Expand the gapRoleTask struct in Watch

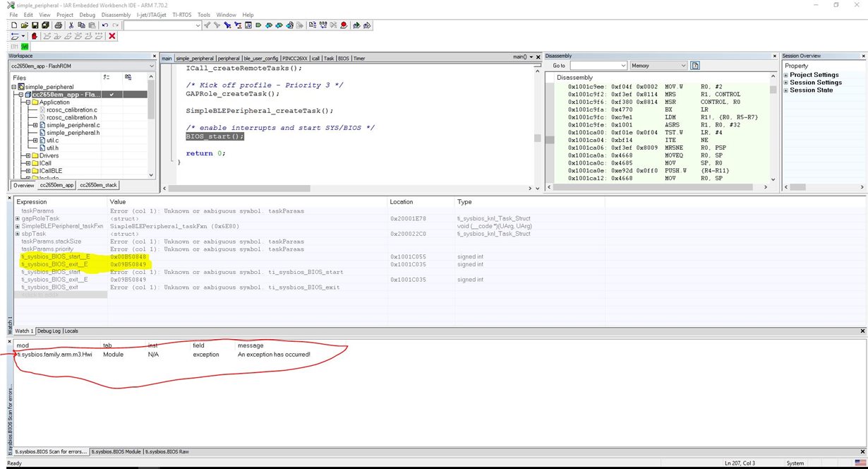coord(18,219)
